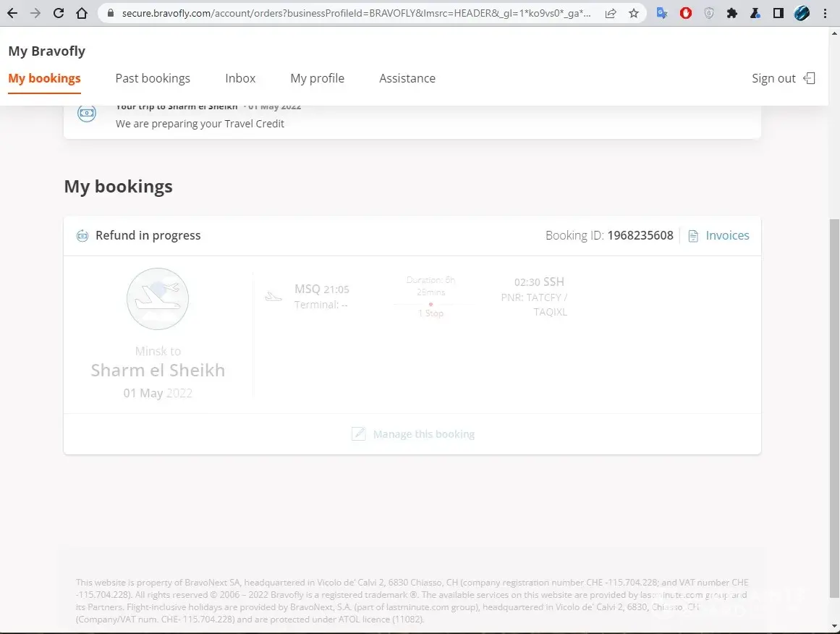Screen dimensions: 840x634
Task: Click the sign out door icon
Action: point(810,78)
